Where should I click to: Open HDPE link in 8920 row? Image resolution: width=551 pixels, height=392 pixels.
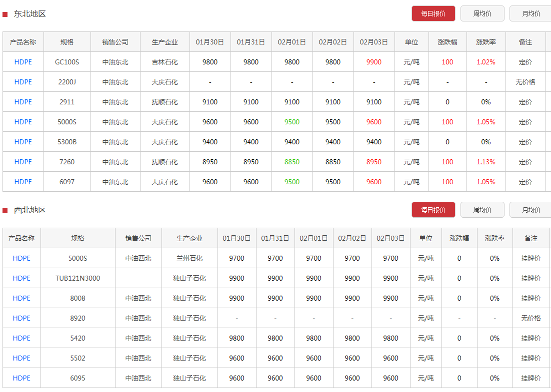coord(22,318)
